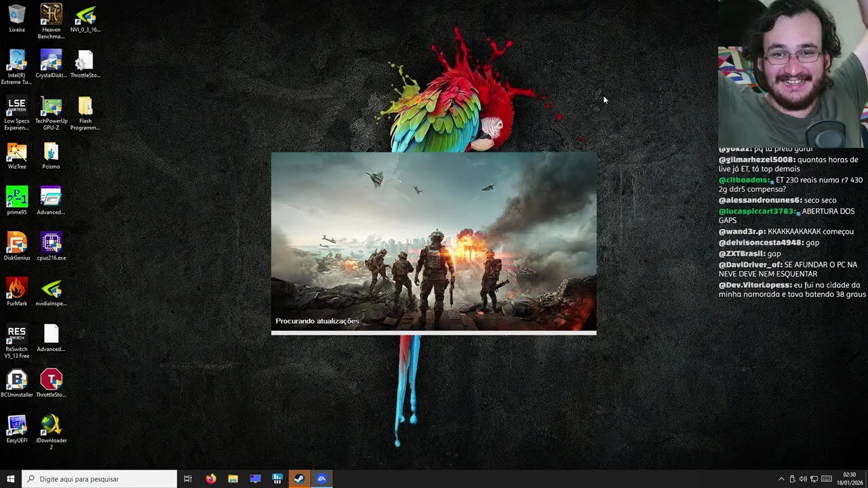Select the cpuz216.exe icon

(51, 247)
